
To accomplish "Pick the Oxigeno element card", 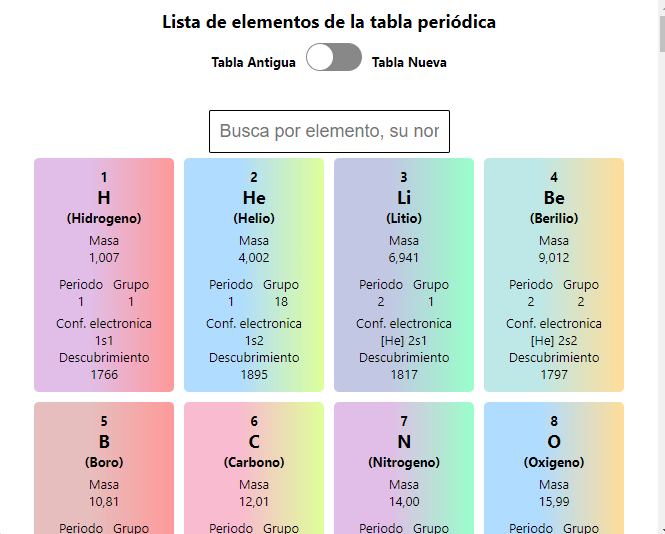I will (554, 468).
